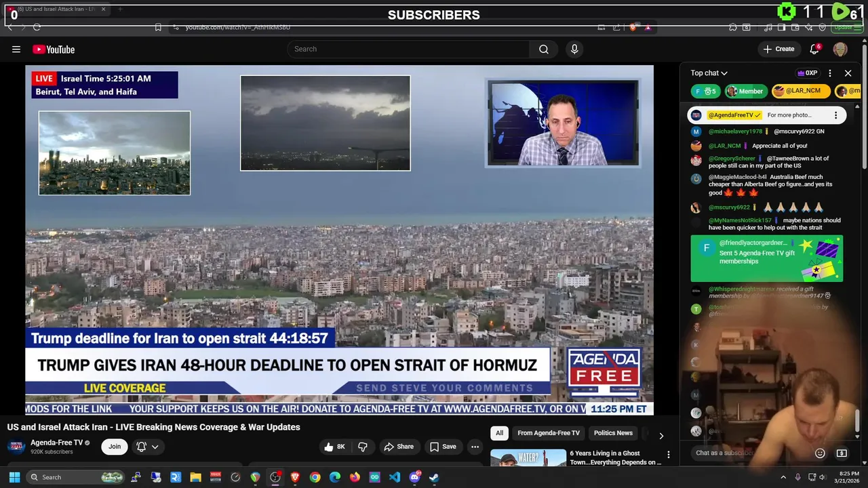Expand the notification bell subscription dropdown

[148, 447]
